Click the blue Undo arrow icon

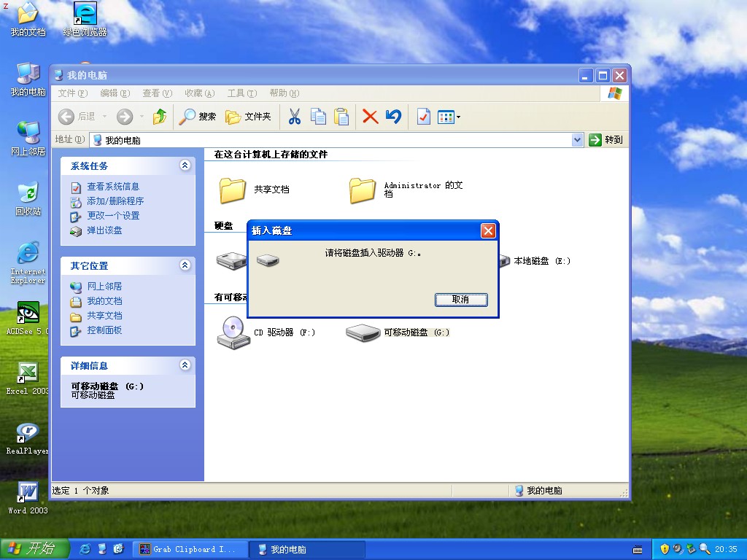coord(394,117)
